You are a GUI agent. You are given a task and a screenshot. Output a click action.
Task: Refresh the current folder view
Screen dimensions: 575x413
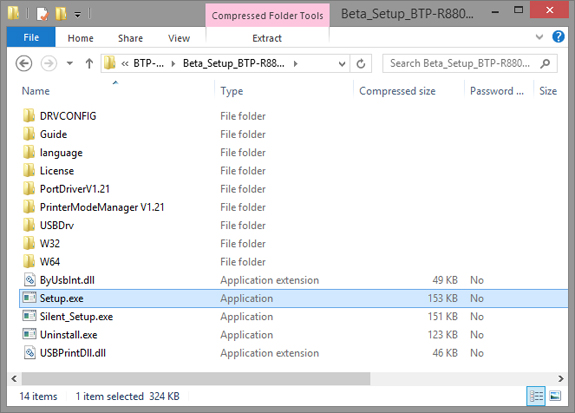tap(361, 64)
